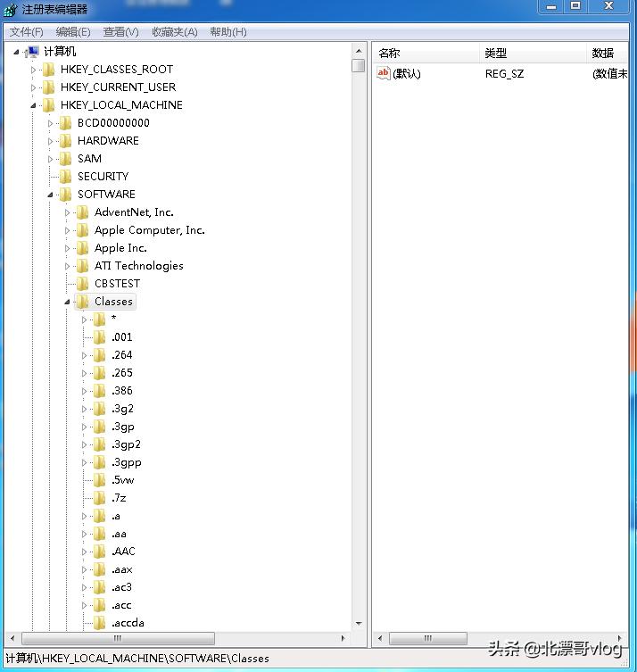Expand the ATI Technologies node

[67, 267]
